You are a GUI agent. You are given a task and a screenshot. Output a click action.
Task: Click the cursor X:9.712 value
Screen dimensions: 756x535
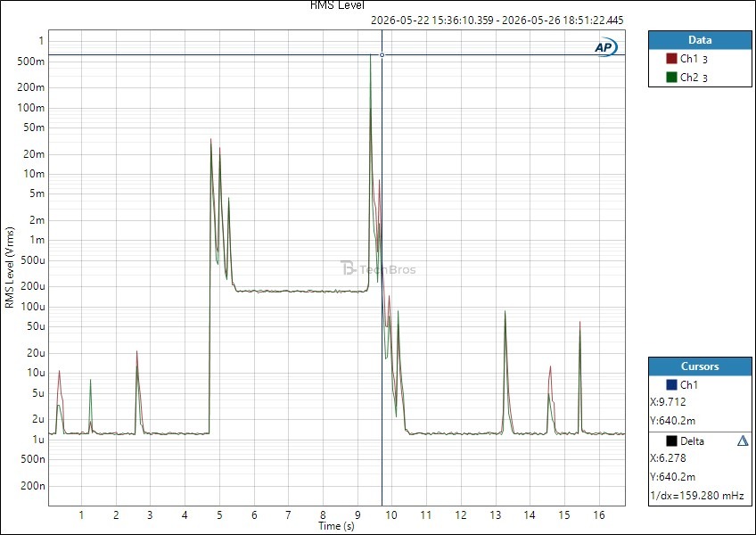668,402
